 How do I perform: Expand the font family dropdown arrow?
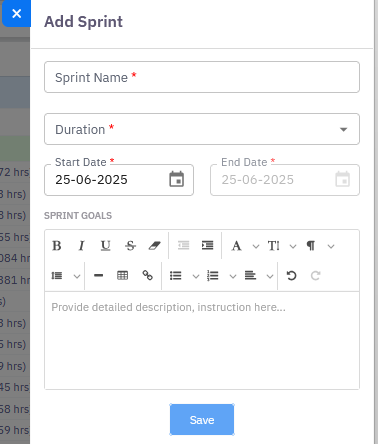click(x=256, y=247)
